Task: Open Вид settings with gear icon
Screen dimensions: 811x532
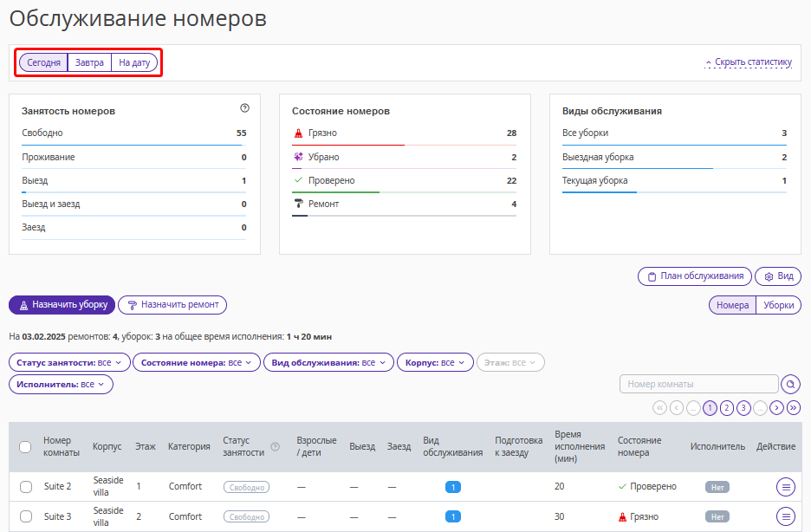Action: [778, 276]
